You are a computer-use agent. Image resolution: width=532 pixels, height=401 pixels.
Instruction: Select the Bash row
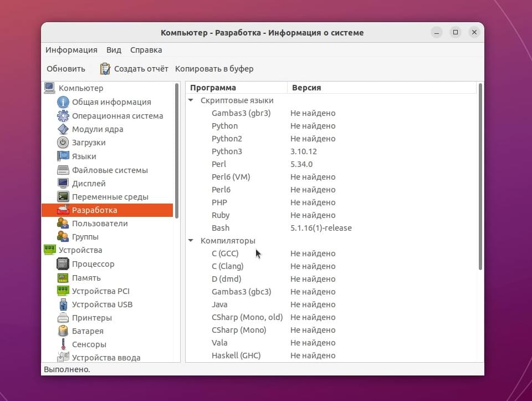tap(331, 228)
